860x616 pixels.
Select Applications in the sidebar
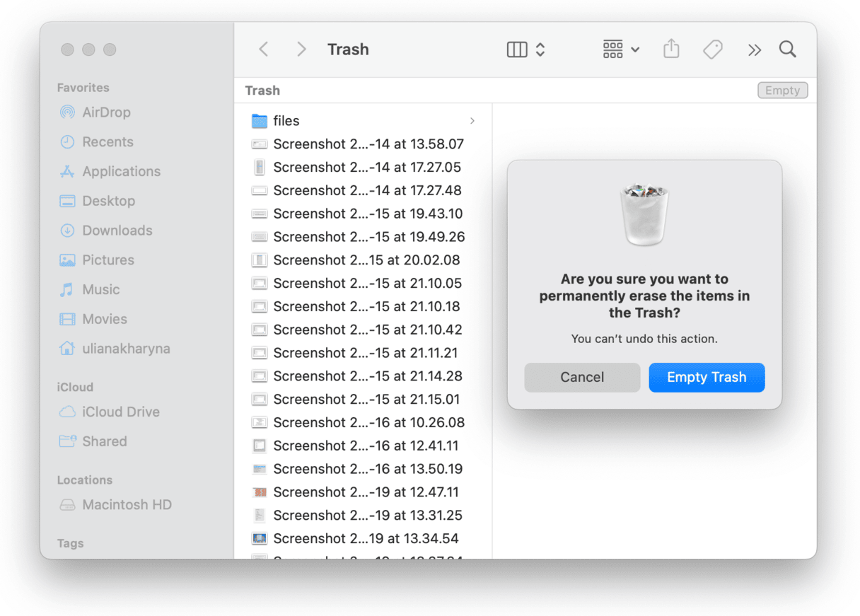coord(121,172)
